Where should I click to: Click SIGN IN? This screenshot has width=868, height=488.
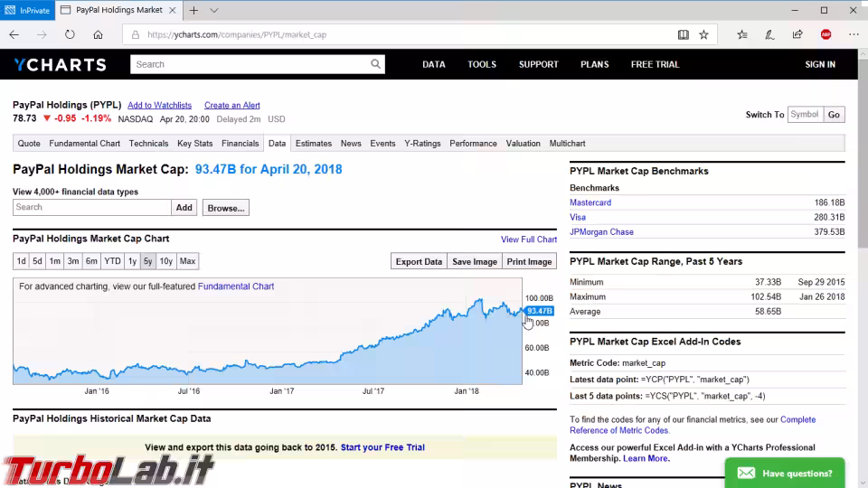(820, 64)
